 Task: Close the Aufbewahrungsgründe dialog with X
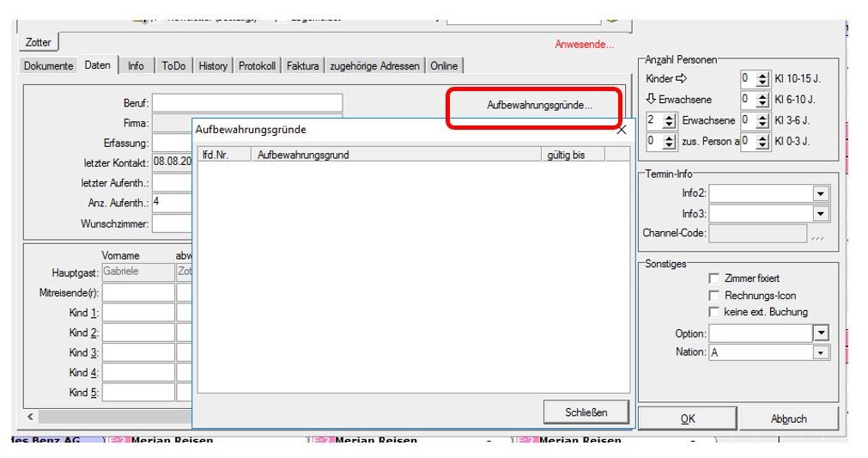click(x=622, y=130)
